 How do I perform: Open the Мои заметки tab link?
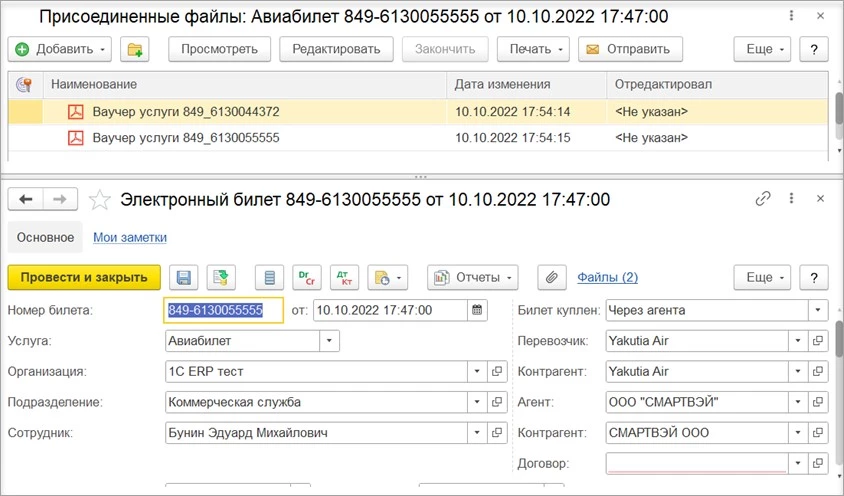pyautogui.click(x=130, y=237)
